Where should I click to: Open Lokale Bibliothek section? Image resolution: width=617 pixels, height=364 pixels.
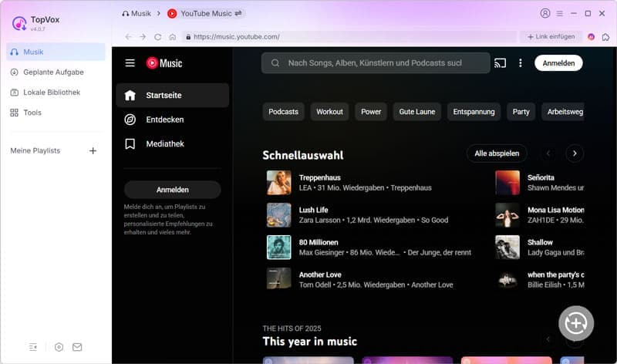(x=56, y=93)
